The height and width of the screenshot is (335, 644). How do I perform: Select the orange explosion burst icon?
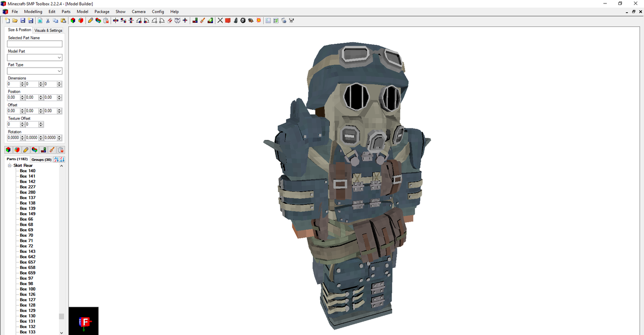coord(259,21)
